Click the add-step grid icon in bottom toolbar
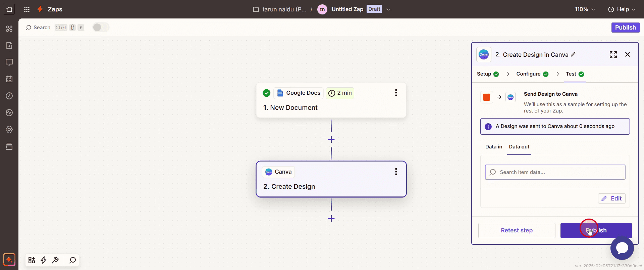 point(32,260)
